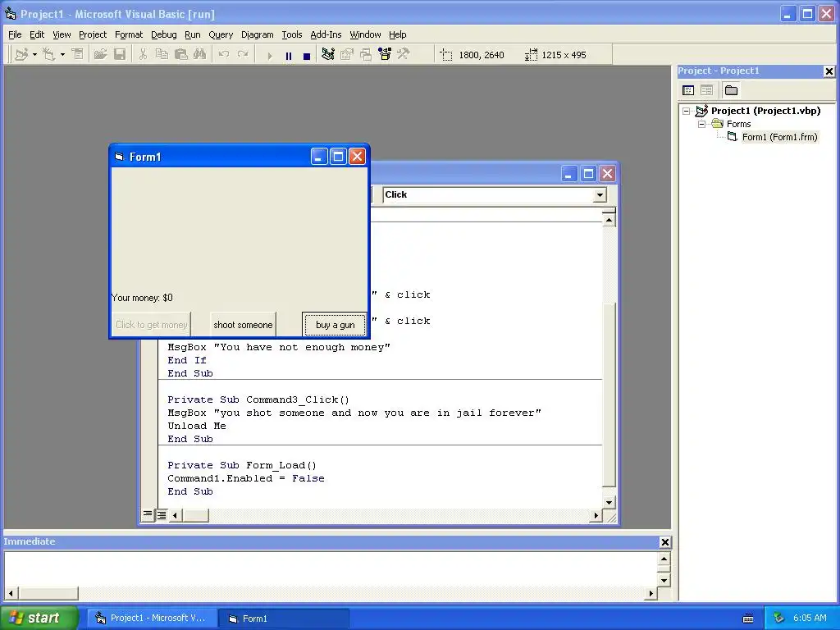
Task: Open the File menu
Action: coord(15,34)
